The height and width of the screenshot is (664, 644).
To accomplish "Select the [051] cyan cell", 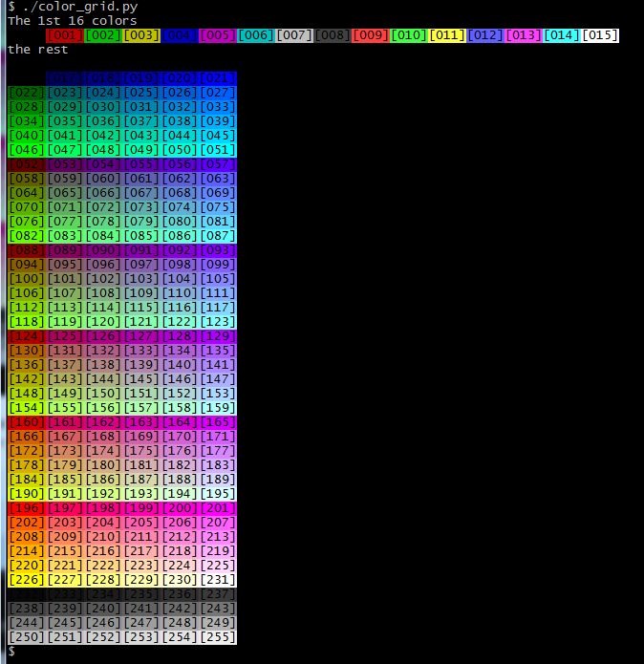I will 218,150.
